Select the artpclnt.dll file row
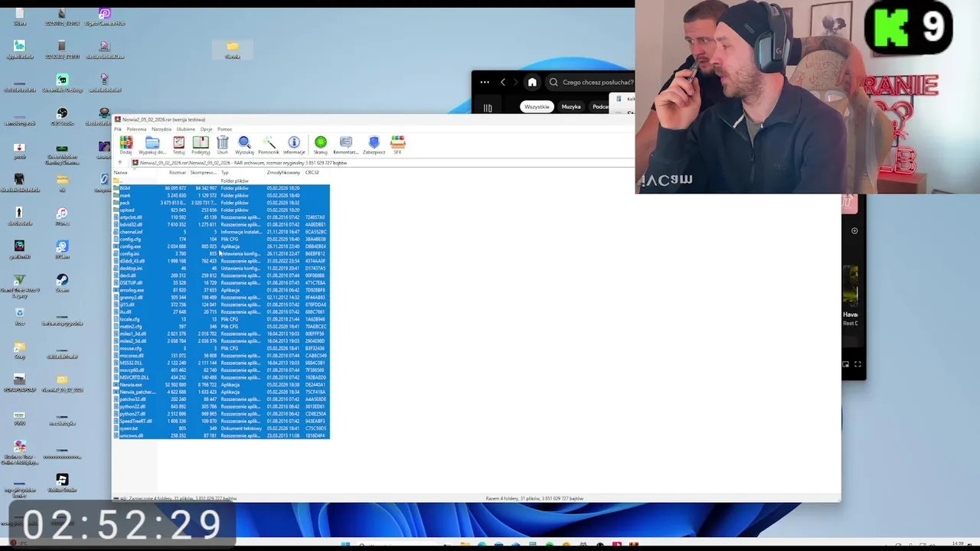 pos(221,217)
